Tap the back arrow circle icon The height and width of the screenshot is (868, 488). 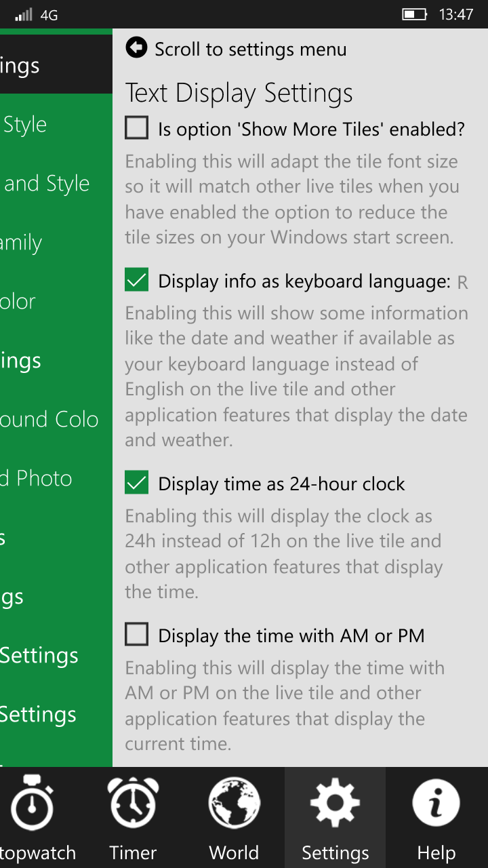(x=136, y=47)
